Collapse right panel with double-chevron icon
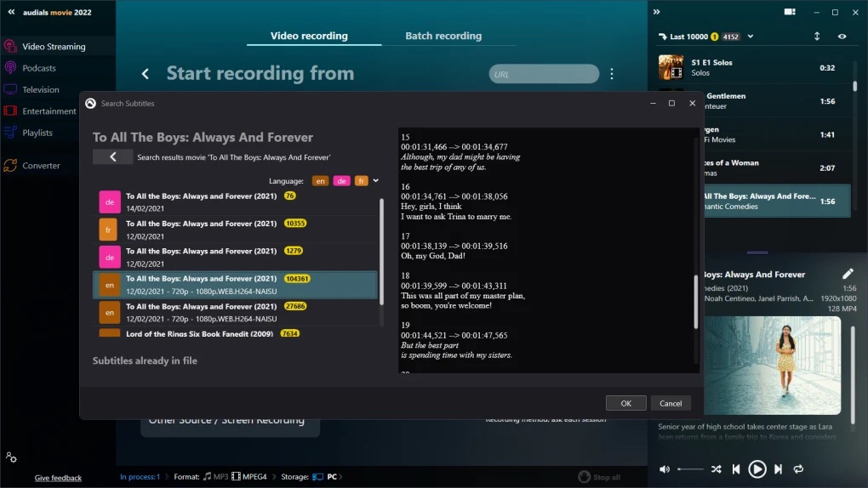This screenshot has height=488, width=868. click(x=657, y=12)
